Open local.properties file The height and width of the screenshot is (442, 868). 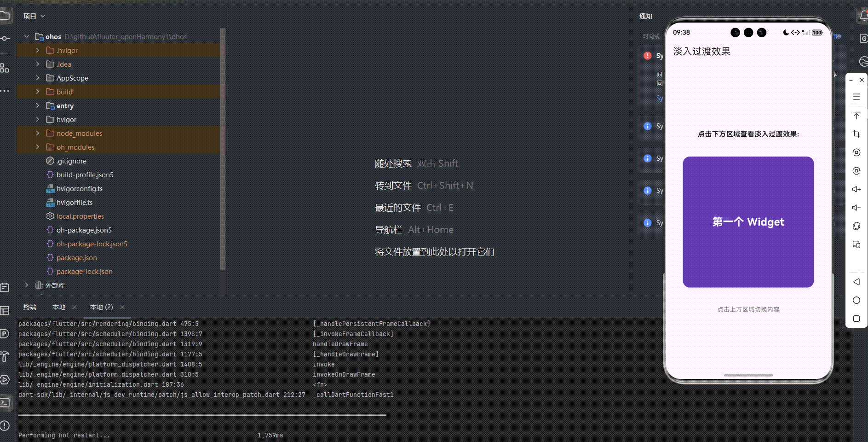coord(80,216)
